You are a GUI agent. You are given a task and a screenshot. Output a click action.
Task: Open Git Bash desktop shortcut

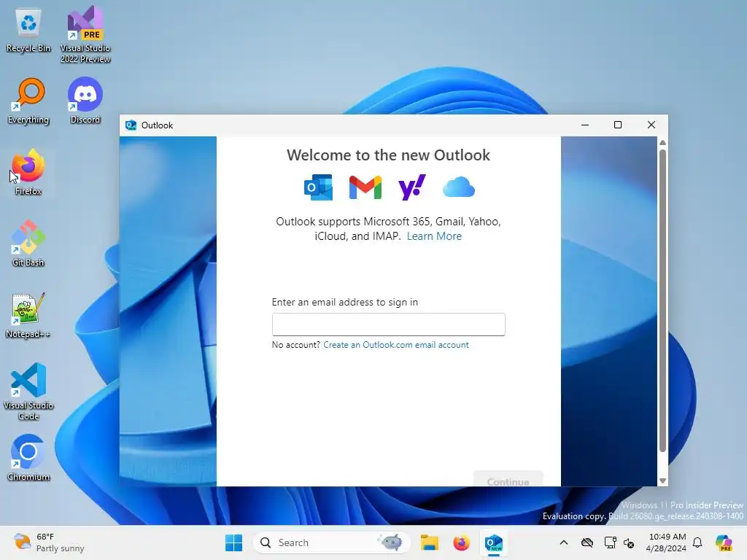[28, 244]
